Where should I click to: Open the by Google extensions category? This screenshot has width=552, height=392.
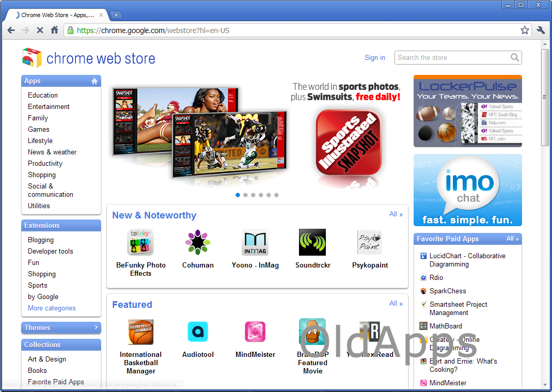point(43,297)
